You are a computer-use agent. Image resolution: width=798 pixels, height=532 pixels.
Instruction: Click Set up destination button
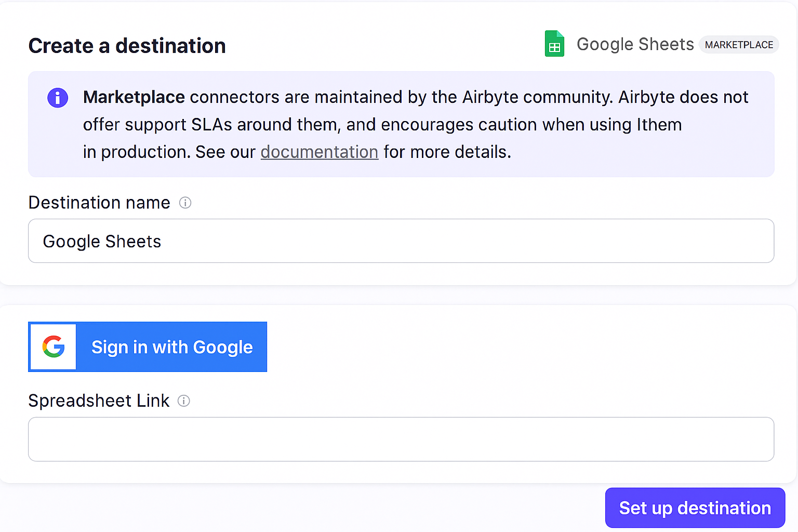point(695,508)
